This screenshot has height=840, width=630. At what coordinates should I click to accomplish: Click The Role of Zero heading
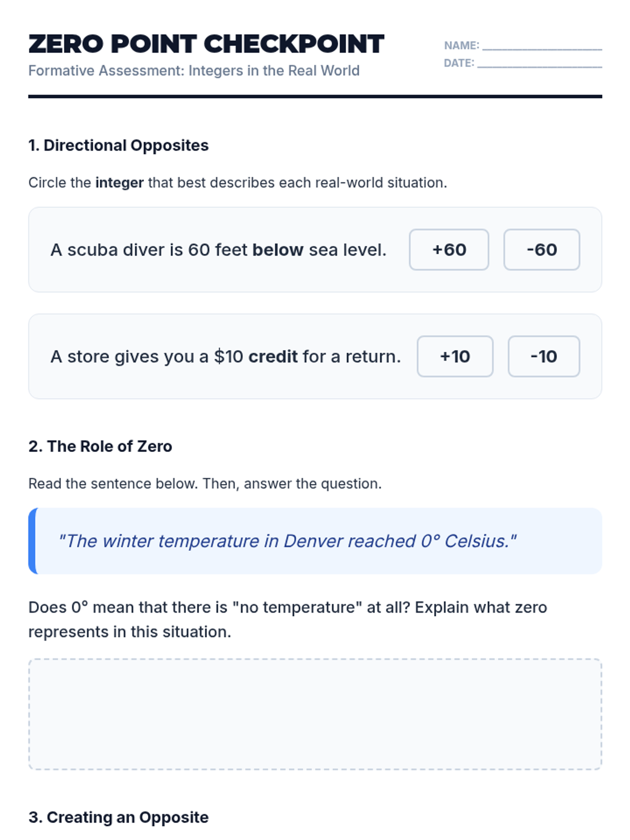pyautogui.click(x=100, y=446)
